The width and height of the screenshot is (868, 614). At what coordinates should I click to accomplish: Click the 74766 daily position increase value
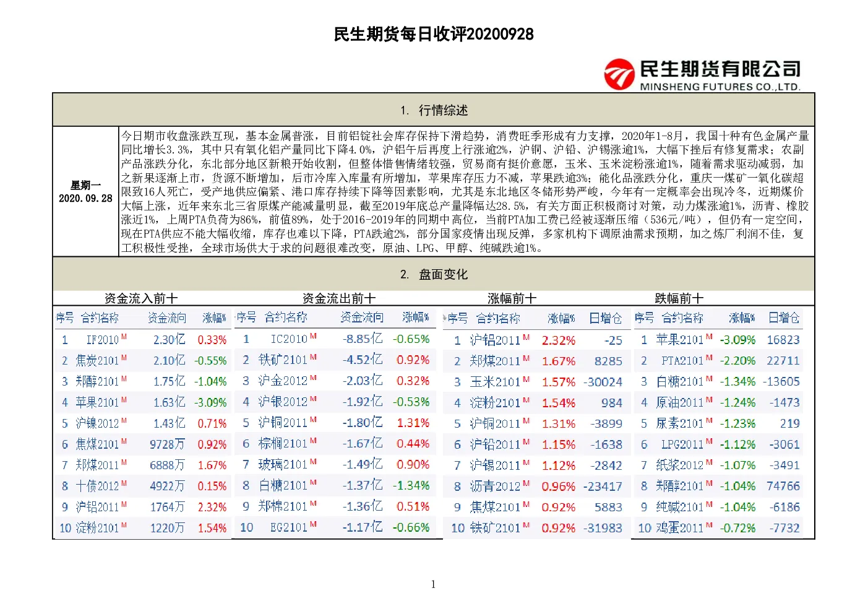(783, 486)
